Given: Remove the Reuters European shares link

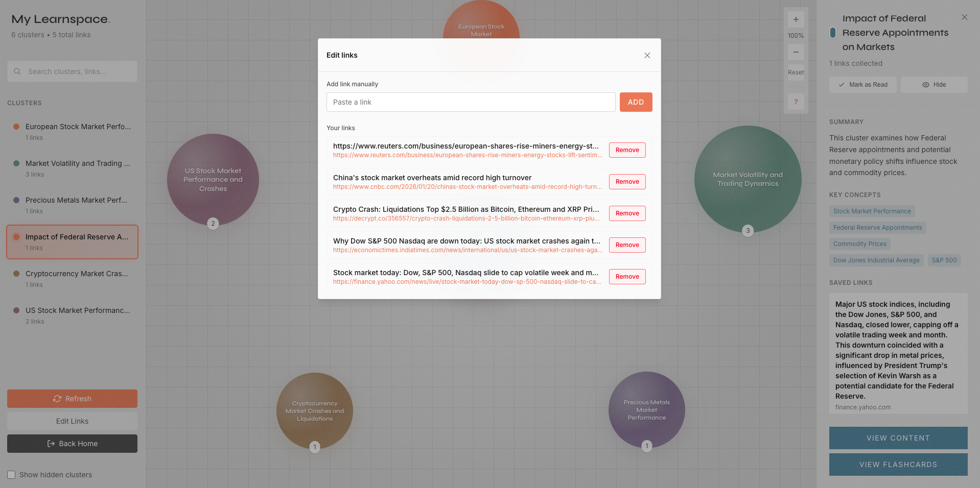Looking at the screenshot, I should (x=627, y=150).
